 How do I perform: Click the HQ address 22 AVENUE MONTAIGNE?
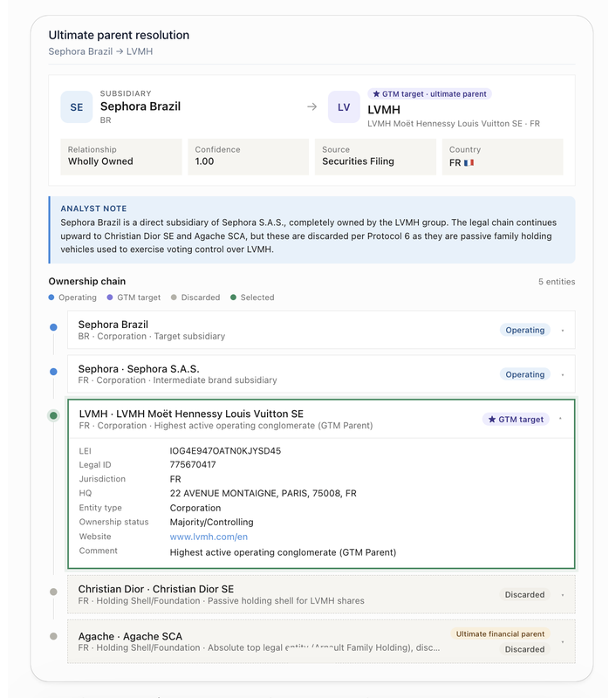click(263, 493)
